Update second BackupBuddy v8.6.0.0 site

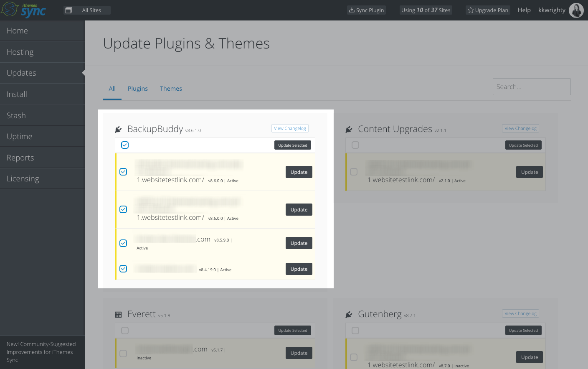click(x=299, y=210)
